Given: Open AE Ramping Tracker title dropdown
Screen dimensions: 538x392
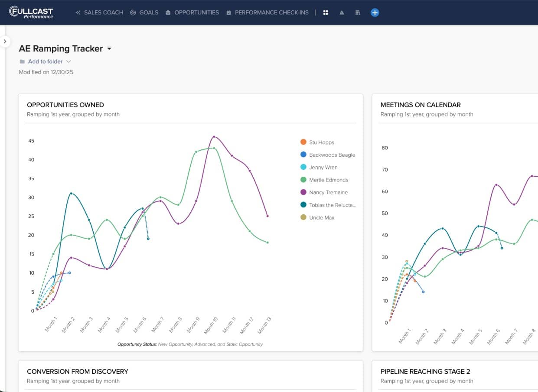Looking at the screenshot, I should (x=109, y=49).
